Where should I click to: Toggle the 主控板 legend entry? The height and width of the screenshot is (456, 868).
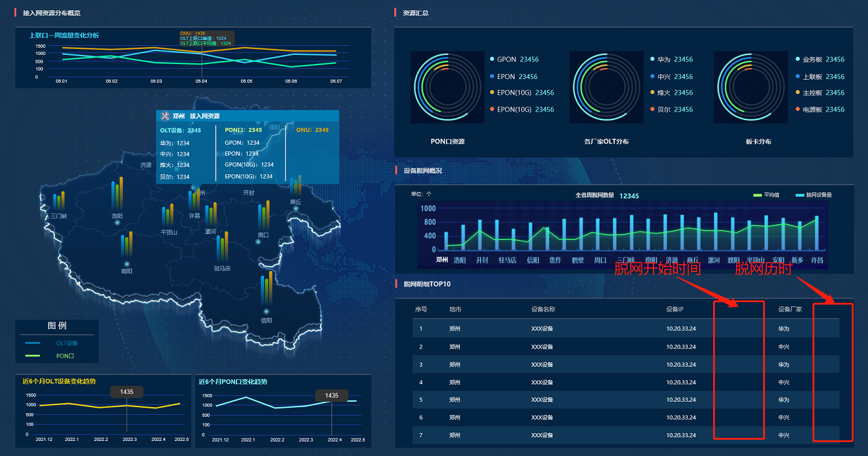tap(820, 93)
